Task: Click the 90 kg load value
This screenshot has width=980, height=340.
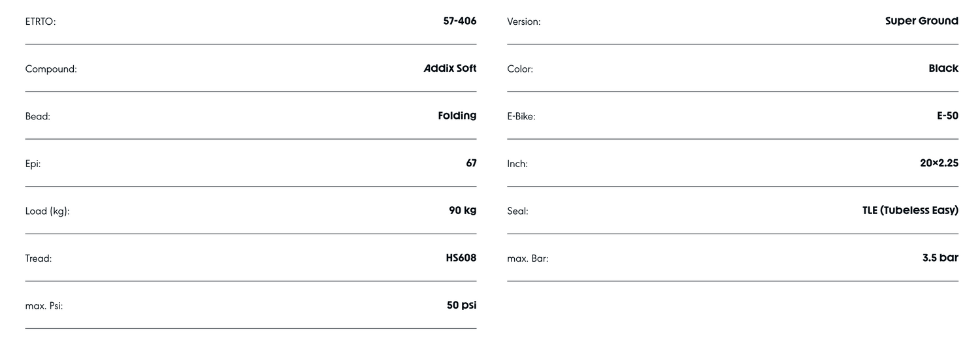Action: (x=463, y=210)
